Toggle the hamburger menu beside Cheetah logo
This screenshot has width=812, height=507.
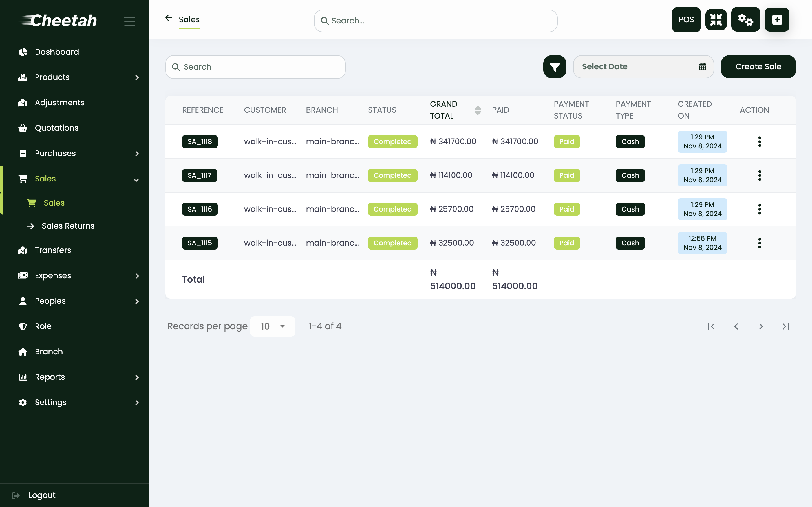point(129,21)
